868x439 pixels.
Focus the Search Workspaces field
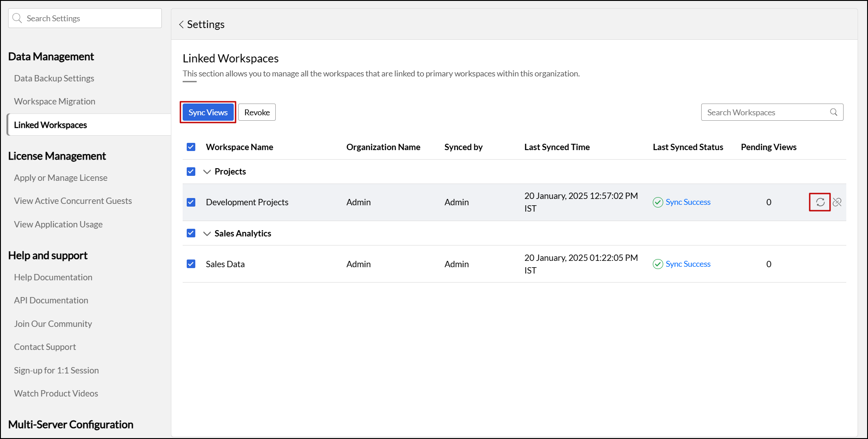764,112
